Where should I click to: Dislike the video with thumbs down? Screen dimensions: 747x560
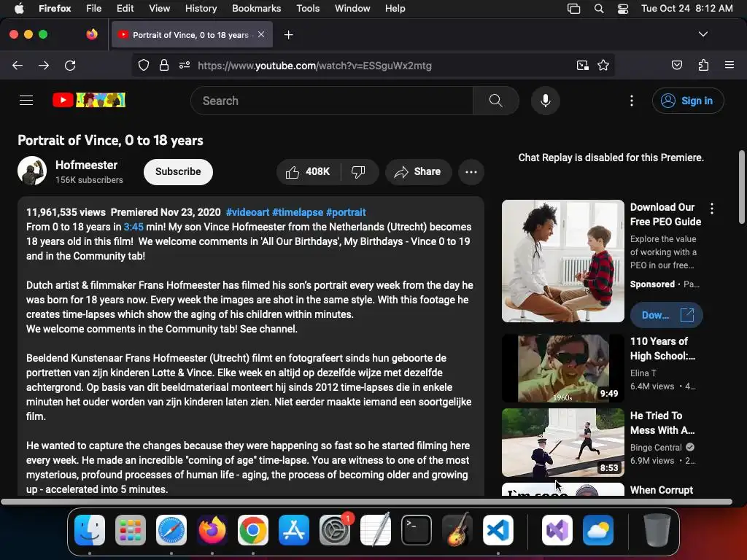click(359, 171)
